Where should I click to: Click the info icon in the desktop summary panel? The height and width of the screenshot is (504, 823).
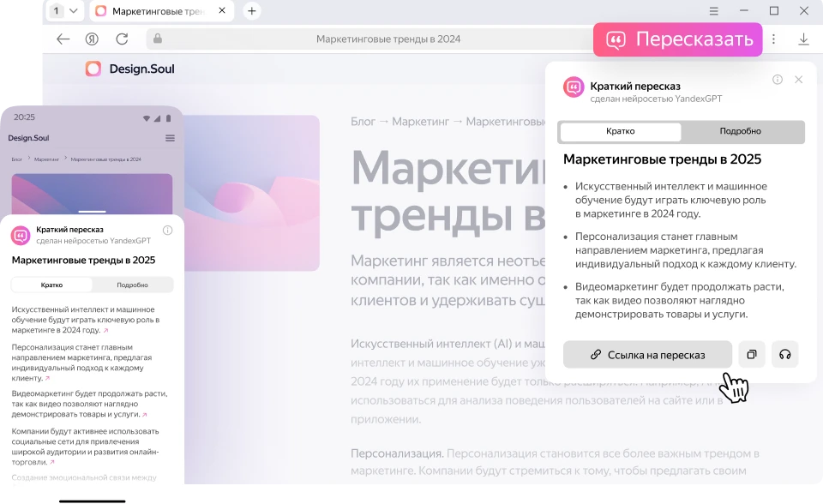(778, 79)
